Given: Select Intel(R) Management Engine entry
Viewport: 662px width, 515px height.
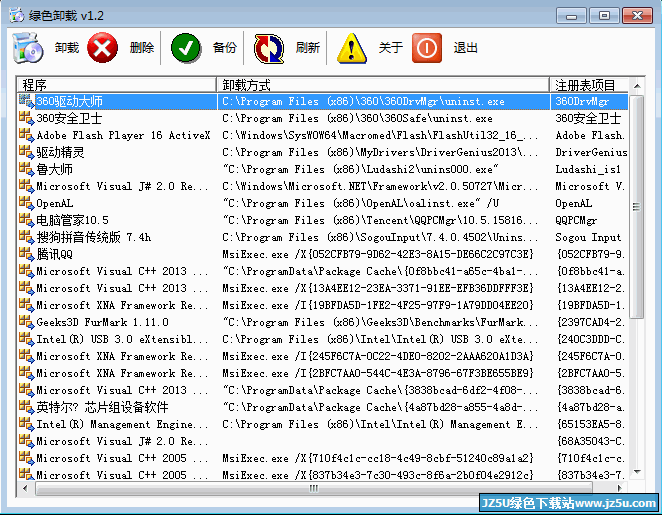Looking at the screenshot, I should point(122,424).
